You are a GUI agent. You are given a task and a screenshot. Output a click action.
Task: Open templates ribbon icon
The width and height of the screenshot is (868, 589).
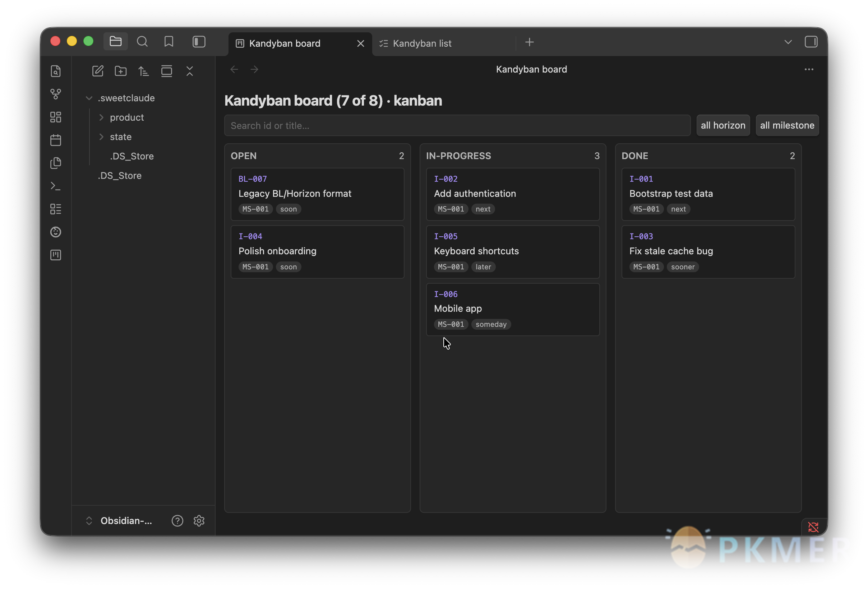56,163
